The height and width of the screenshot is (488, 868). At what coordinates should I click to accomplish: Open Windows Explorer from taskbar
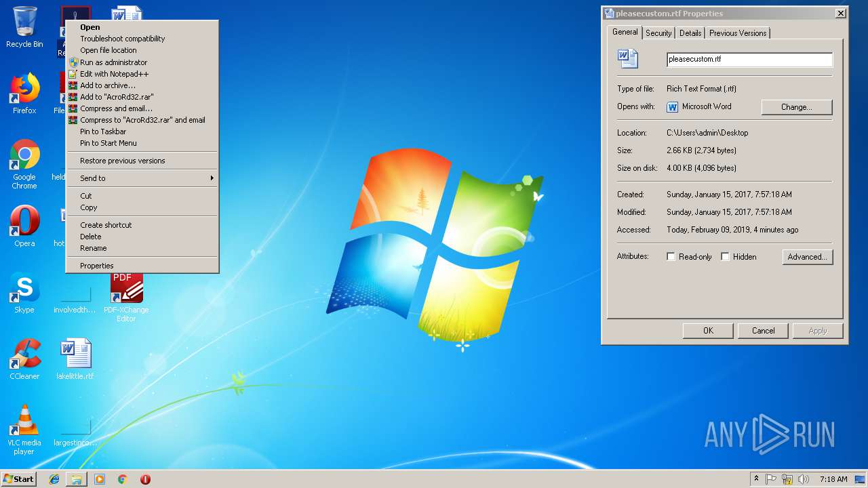pyautogui.click(x=77, y=479)
